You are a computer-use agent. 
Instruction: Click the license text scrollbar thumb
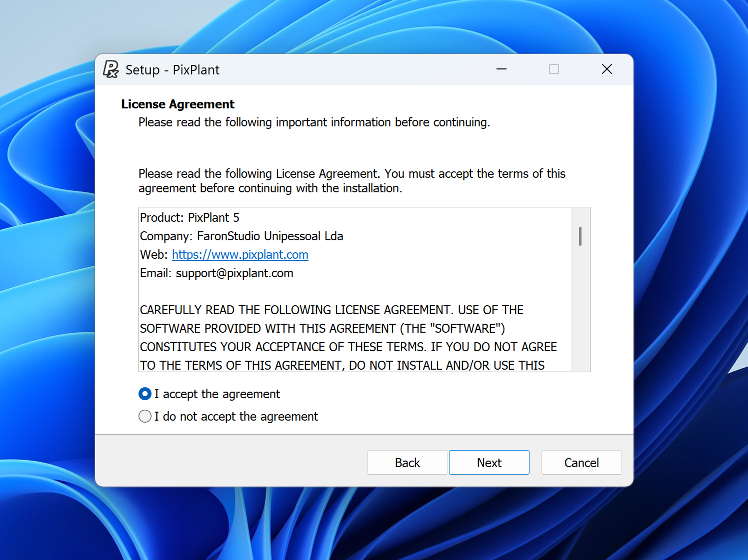(580, 236)
